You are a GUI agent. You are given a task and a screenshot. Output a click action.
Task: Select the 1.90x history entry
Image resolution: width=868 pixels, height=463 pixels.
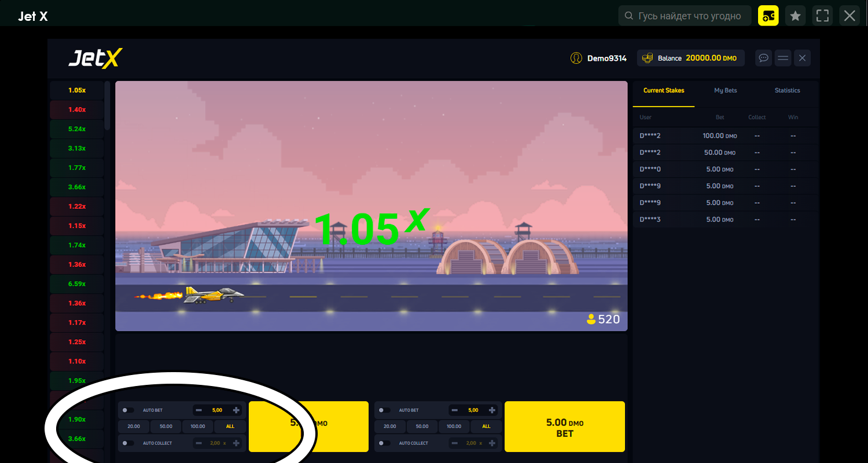click(x=77, y=420)
